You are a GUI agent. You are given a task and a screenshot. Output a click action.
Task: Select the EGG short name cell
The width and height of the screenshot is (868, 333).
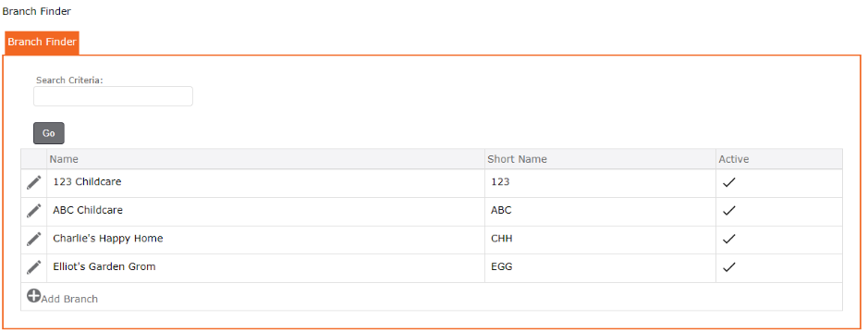(x=600, y=267)
